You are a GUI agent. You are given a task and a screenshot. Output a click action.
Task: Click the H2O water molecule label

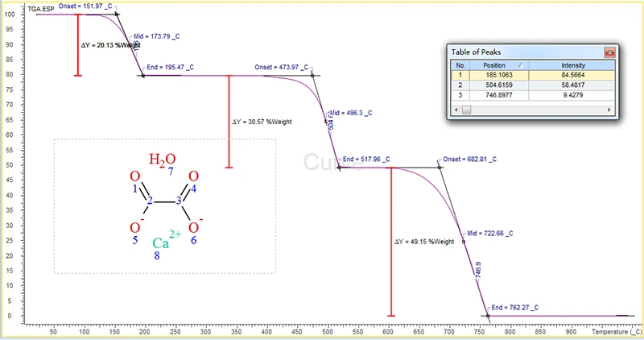click(x=163, y=160)
